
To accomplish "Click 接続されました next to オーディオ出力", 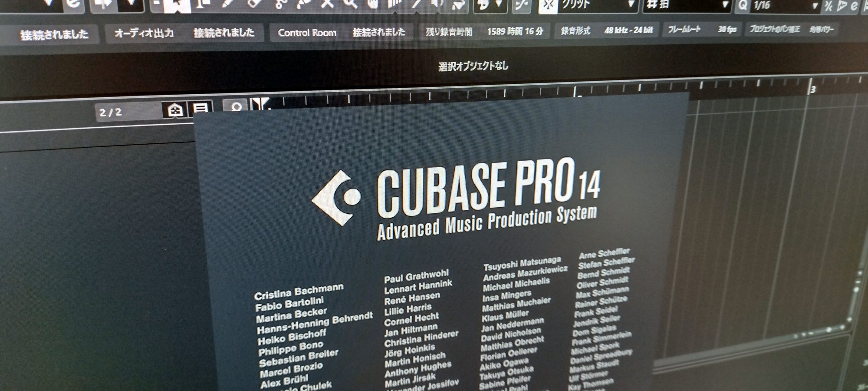I will pyautogui.click(x=224, y=33).
